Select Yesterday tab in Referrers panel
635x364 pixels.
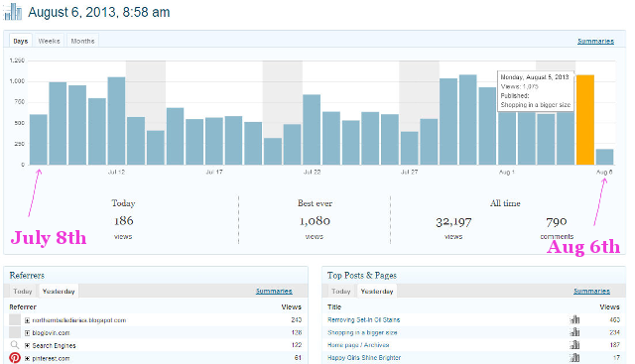tap(59, 292)
